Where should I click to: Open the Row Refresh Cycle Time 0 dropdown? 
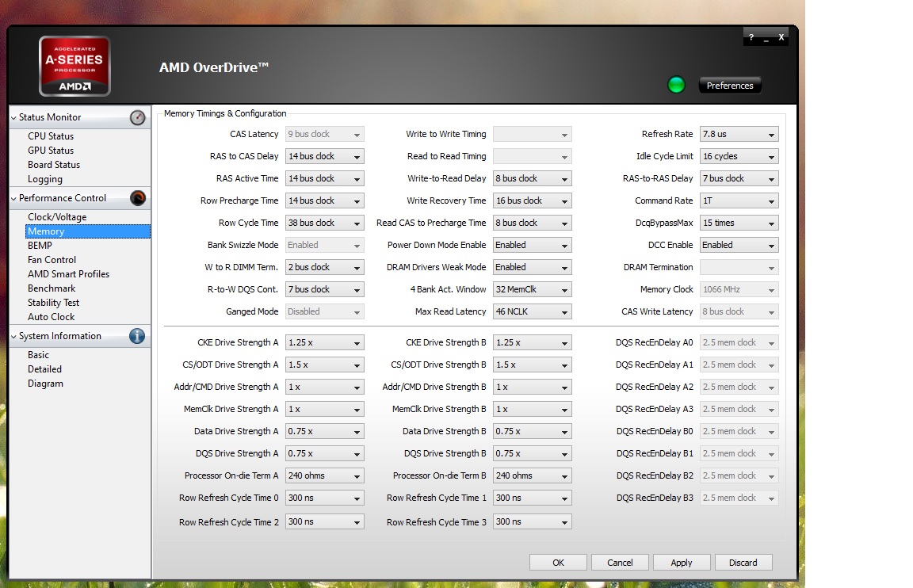[x=324, y=498]
